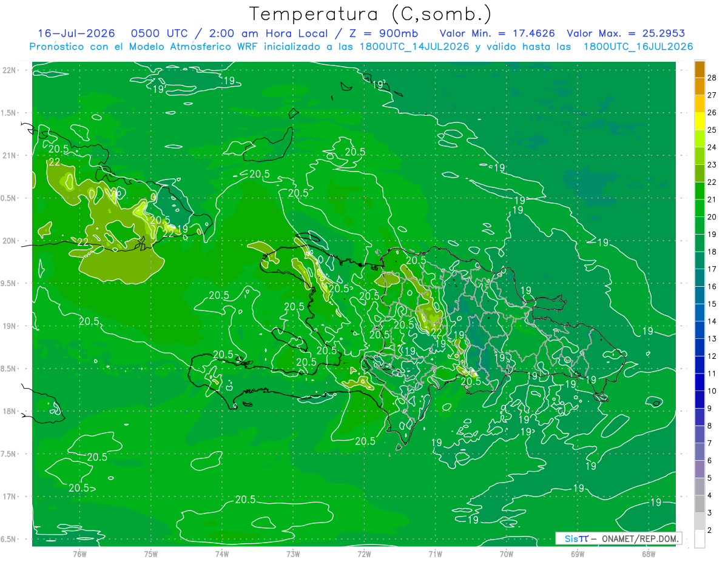728x562 pixels.
Task: Click legend value "14" on the color scale
Action: click(x=712, y=321)
